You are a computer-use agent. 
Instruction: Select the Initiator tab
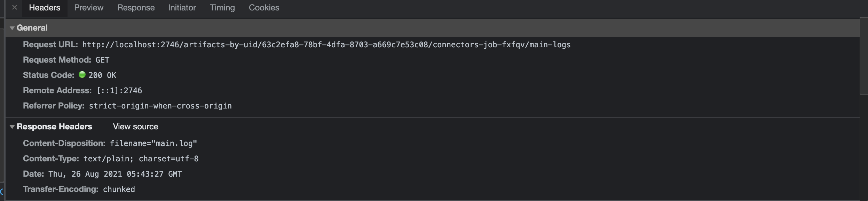182,8
